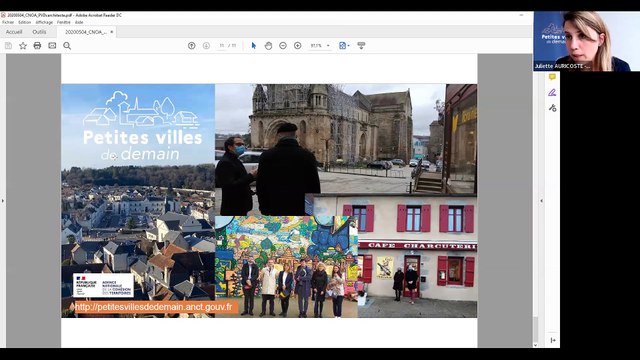This screenshot has height=360, width=640.
Task: Select Juliette AURICOSTE's video thumbnail
Action: [587, 41]
